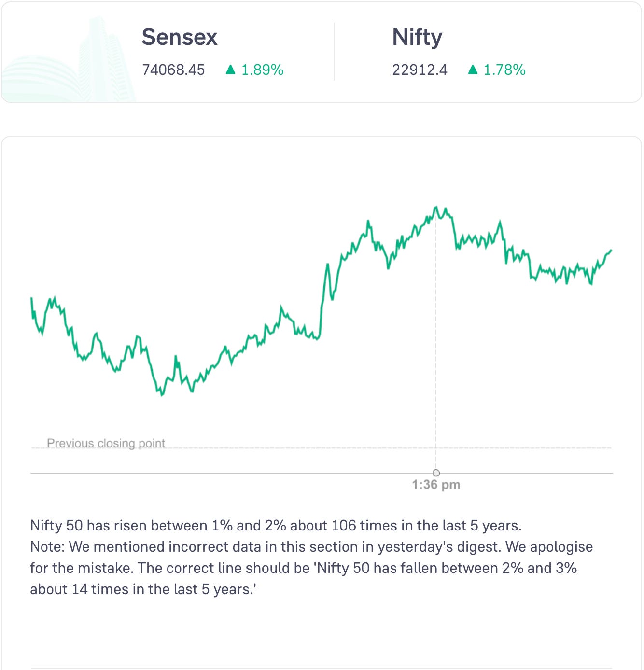This screenshot has height=670, width=644.
Task: Click the vertical dashed hover line in the chart
Action: [436, 338]
